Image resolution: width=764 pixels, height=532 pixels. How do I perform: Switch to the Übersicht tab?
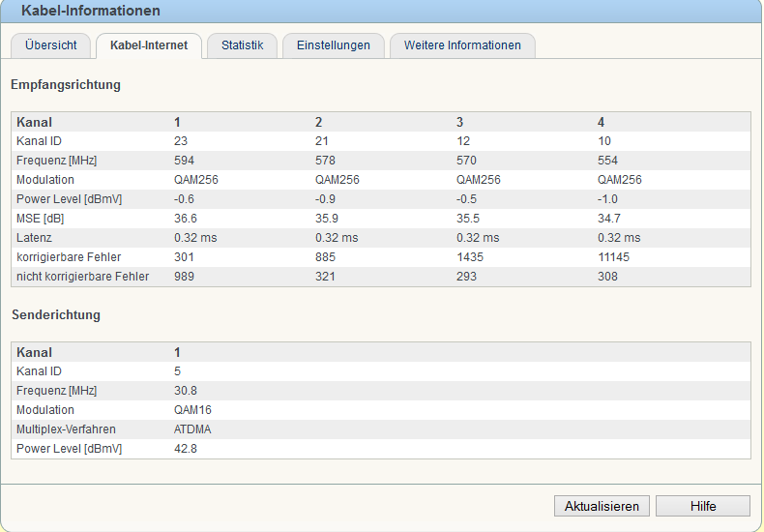50,45
